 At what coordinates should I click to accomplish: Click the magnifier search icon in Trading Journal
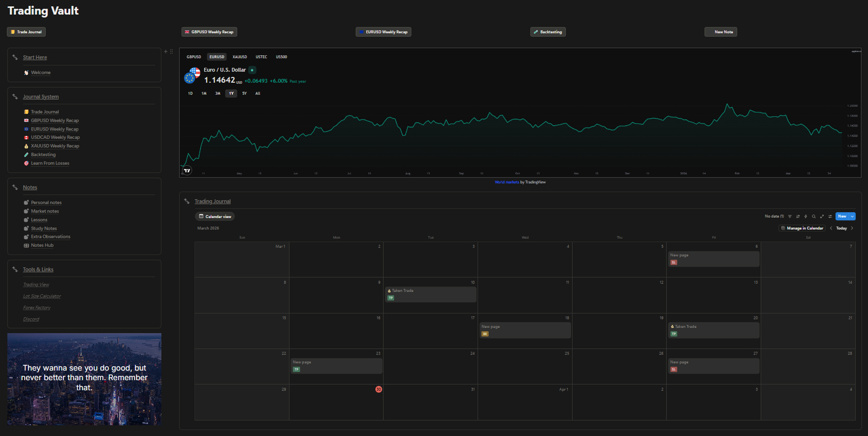pyautogui.click(x=814, y=216)
